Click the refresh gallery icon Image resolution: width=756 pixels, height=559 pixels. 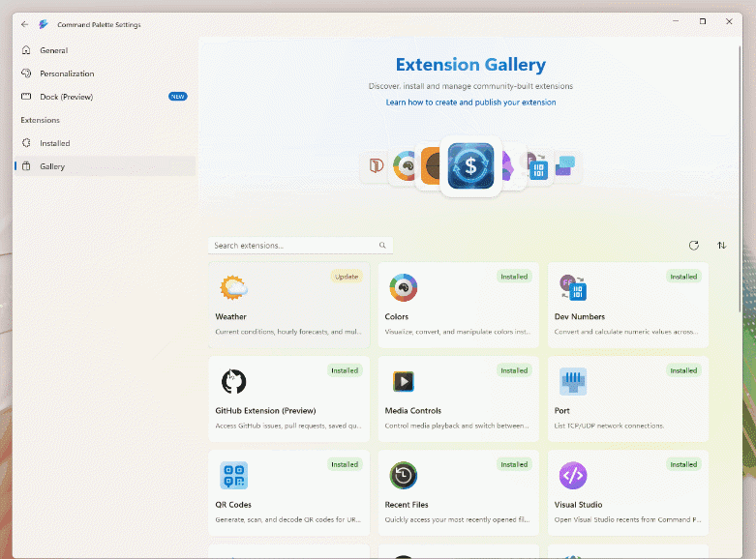(x=693, y=246)
